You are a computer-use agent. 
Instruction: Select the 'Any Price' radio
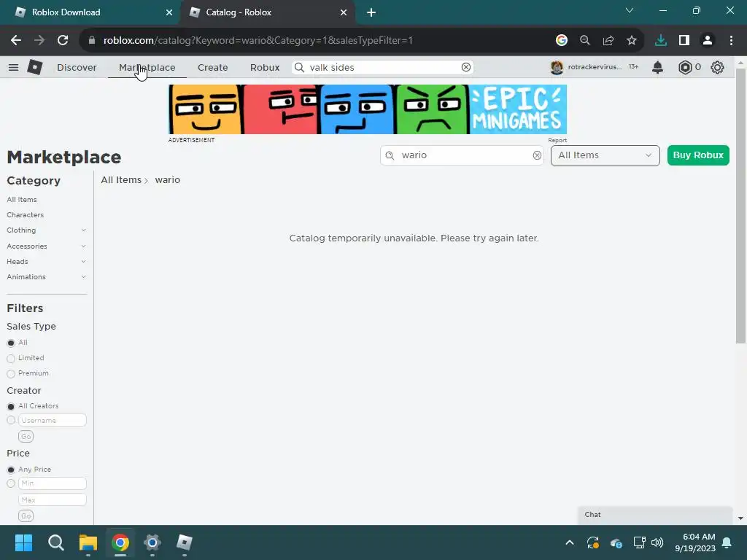(x=11, y=470)
